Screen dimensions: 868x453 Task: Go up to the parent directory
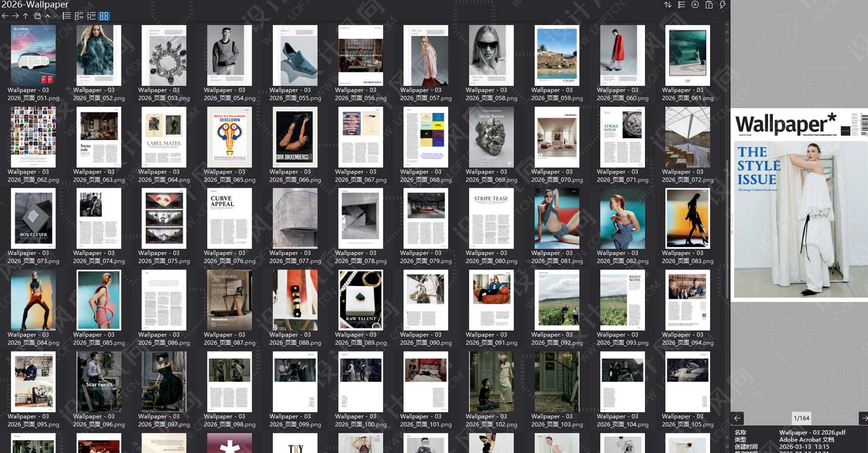tap(25, 16)
